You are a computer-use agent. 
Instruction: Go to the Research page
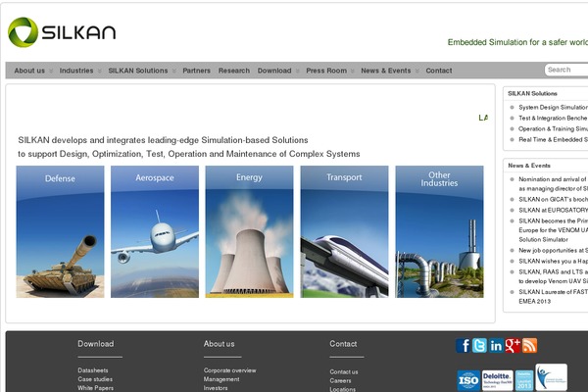tap(234, 71)
